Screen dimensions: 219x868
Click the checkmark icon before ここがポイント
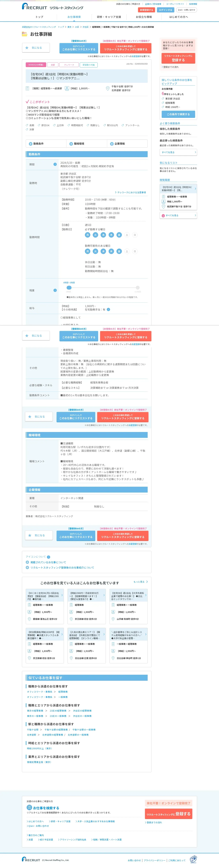[x=27, y=101]
